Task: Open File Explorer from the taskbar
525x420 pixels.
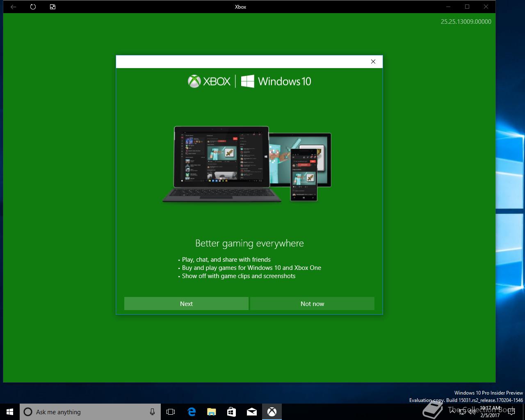Action: point(211,412)
